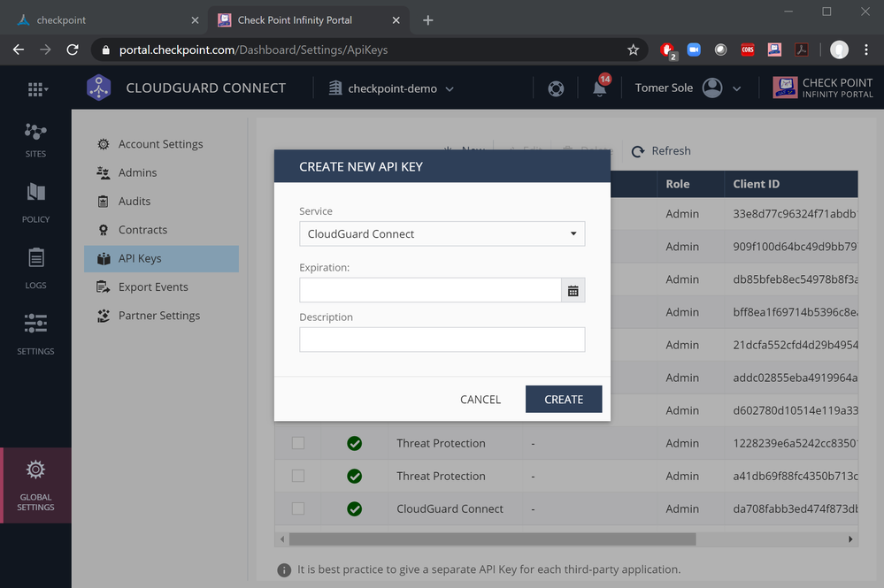Open the Logs clipboard icon
This screenshot has height=588, width=884.
click(x=35, y=258)
